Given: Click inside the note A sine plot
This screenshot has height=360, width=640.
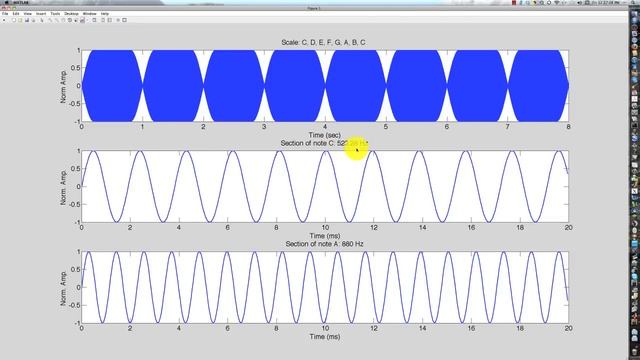Looking at the screenshot, I should [325, 287].
